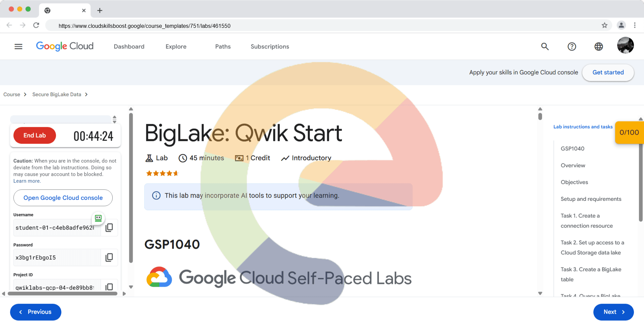This screenshot has height=327, width=644.
Task: Click the Course breadcrumb link
Action: click(12, 95)
